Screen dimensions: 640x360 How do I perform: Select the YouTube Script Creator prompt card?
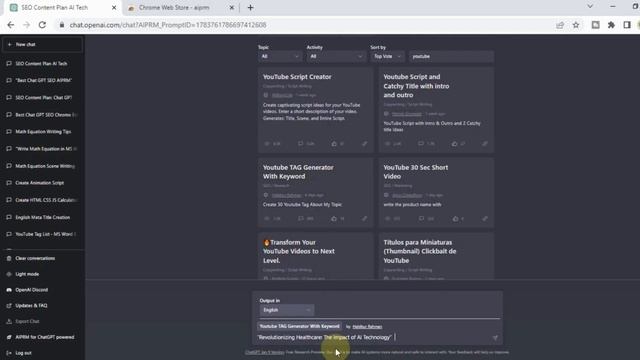coord(316,109)
